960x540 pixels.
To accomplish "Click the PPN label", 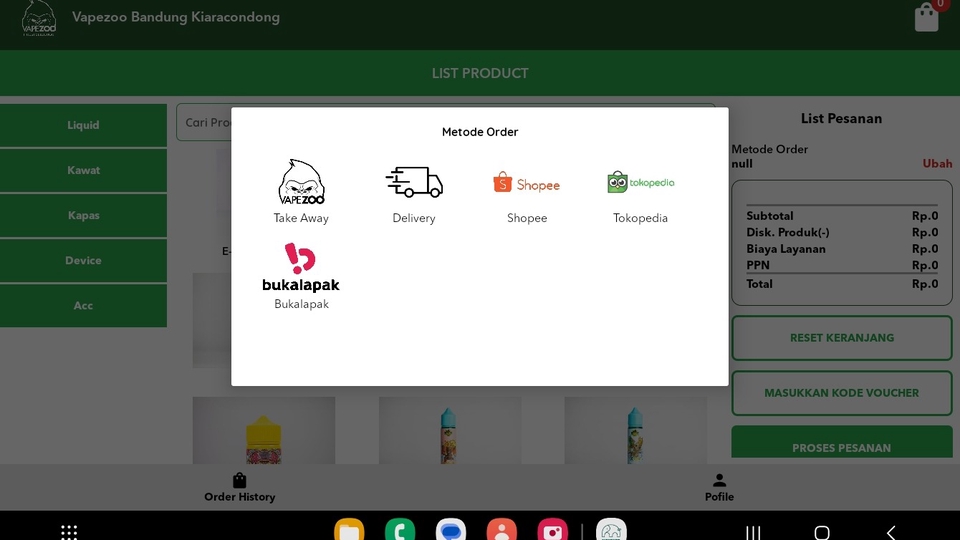I will click(757, 265).
